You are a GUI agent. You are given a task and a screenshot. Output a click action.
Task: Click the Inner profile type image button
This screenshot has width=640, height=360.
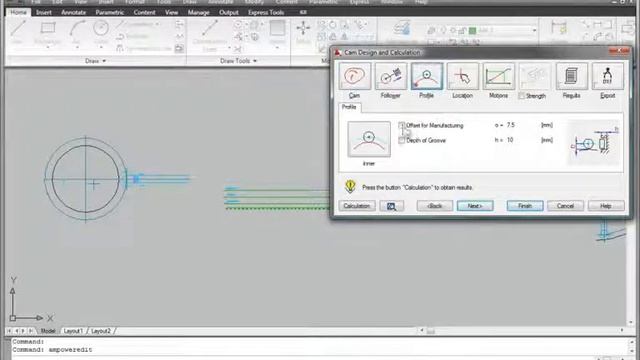click(x=369, y=139)
